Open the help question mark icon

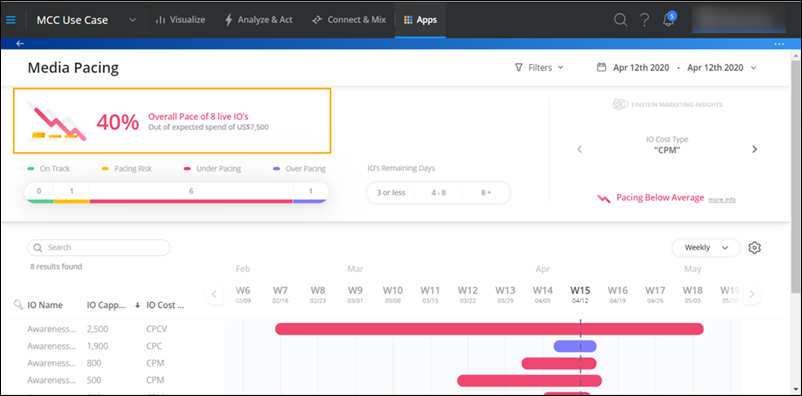[644, 20]
